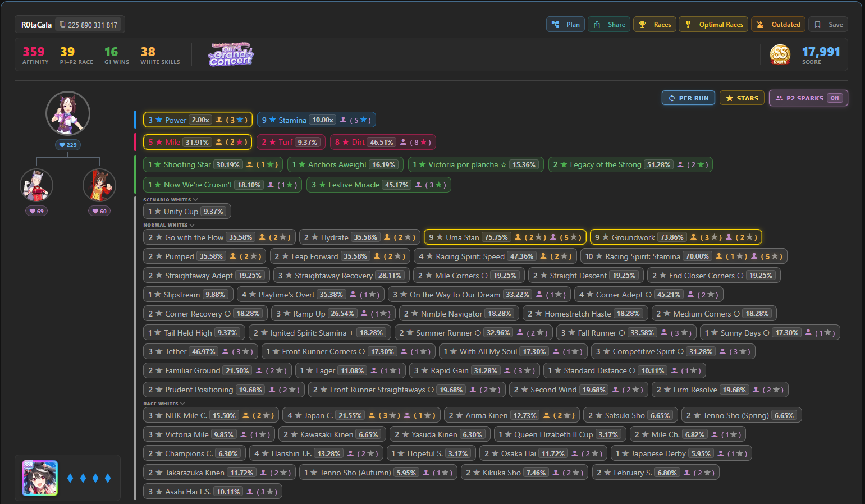Click the Rapid Gain spark

click(x=474, y=371)
